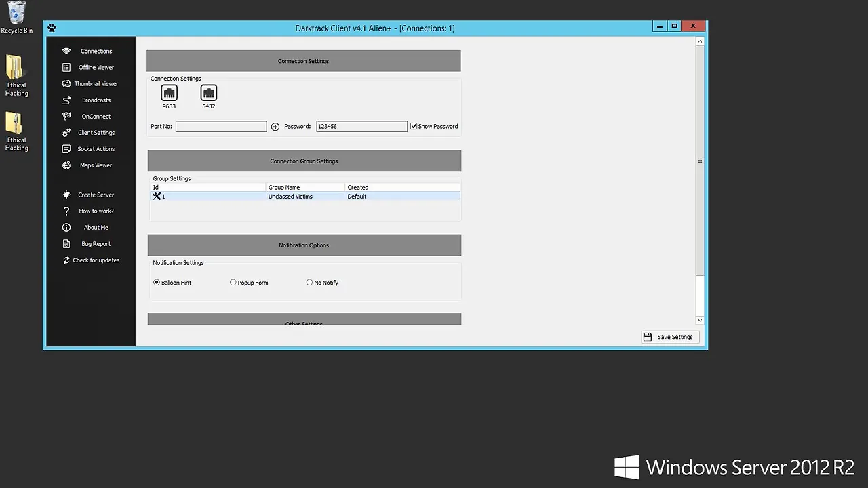The width and height of the screenshot is (868, 488).
Task: Open the Offline Viewer icon
Action: pos(66,67)
